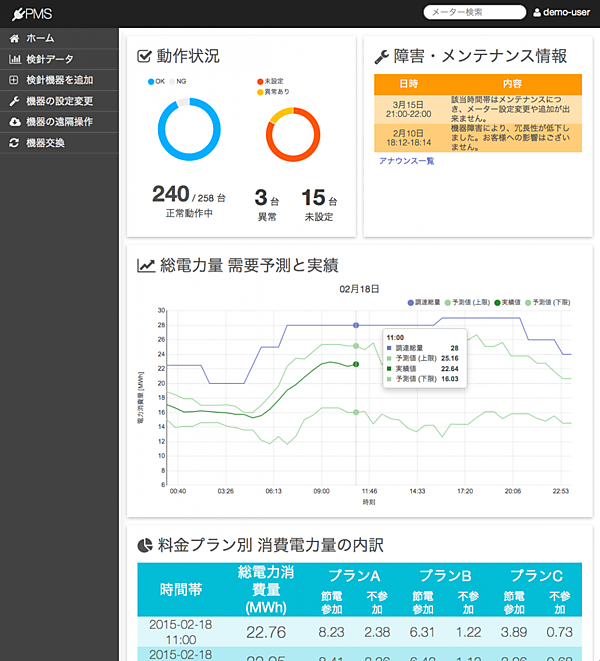600x661 pixels.
Task: Focus the メーター検索 search field
Action: coord(474,12)
